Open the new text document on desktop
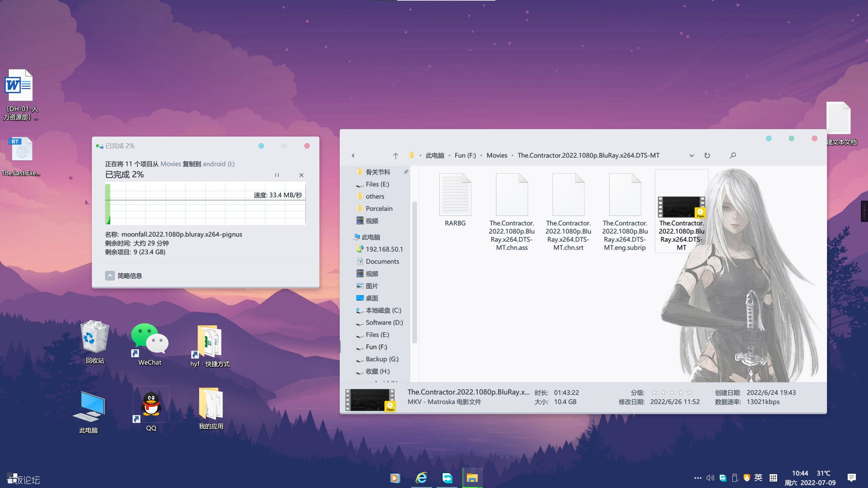Screen dimensions: 868x488 coord(841,124)
